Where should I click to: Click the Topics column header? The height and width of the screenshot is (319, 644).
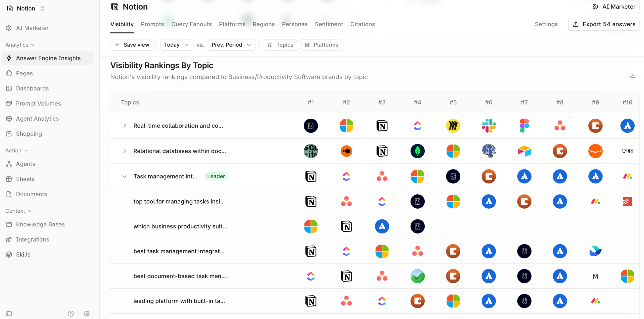click(x=130, y=102)
